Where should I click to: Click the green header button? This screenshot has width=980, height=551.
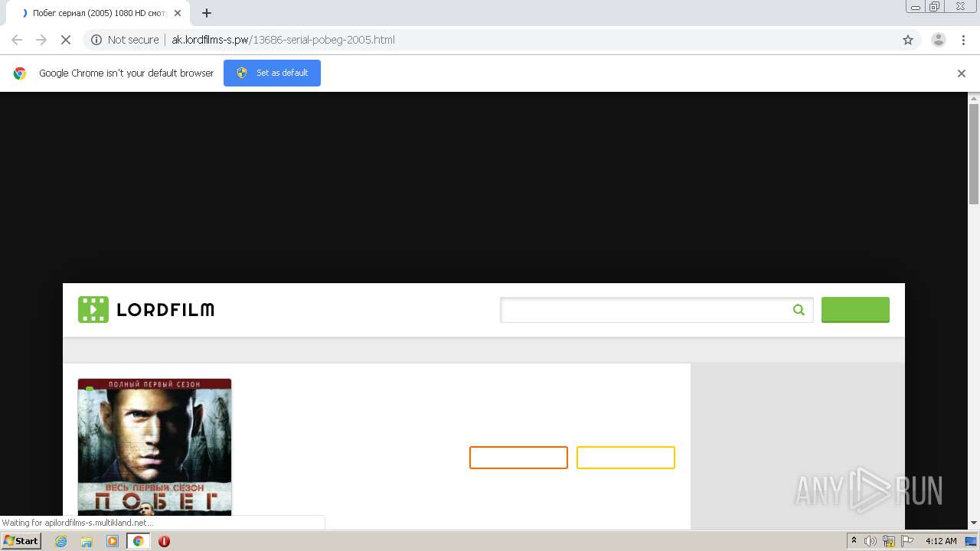[x=855, y=310]
